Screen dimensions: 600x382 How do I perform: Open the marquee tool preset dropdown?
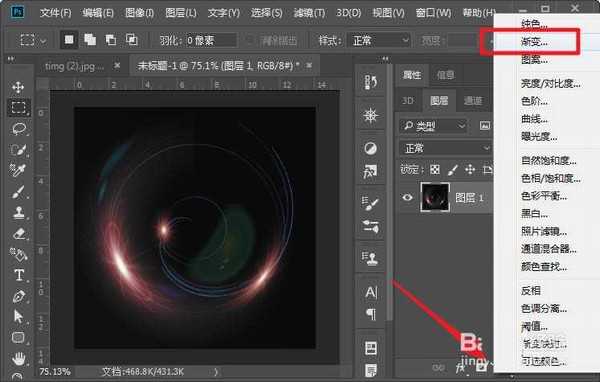[43, 41]
